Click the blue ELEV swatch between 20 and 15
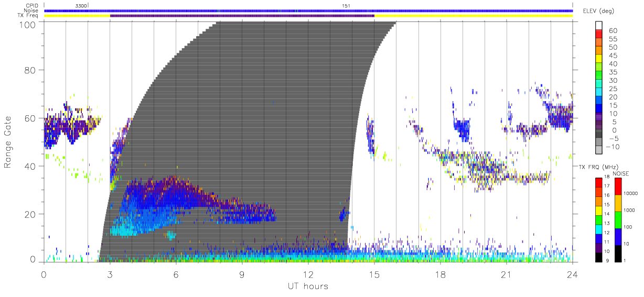 point(599,101)
